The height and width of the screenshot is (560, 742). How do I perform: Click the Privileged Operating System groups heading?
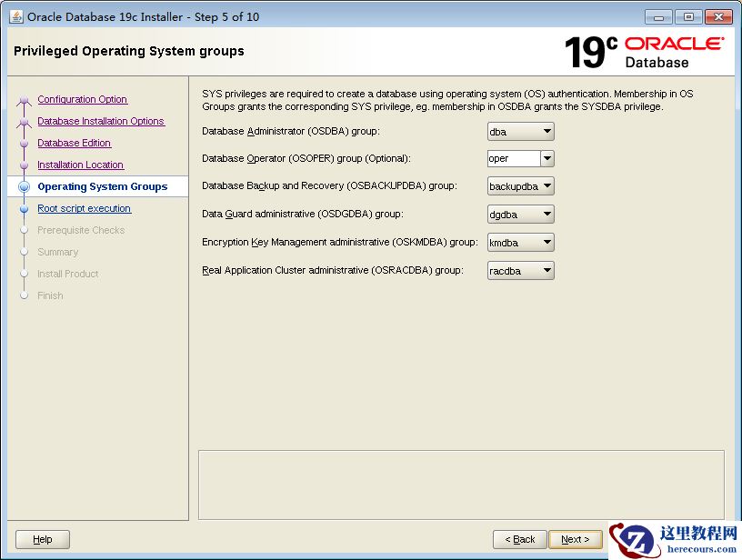pos(129,51)
